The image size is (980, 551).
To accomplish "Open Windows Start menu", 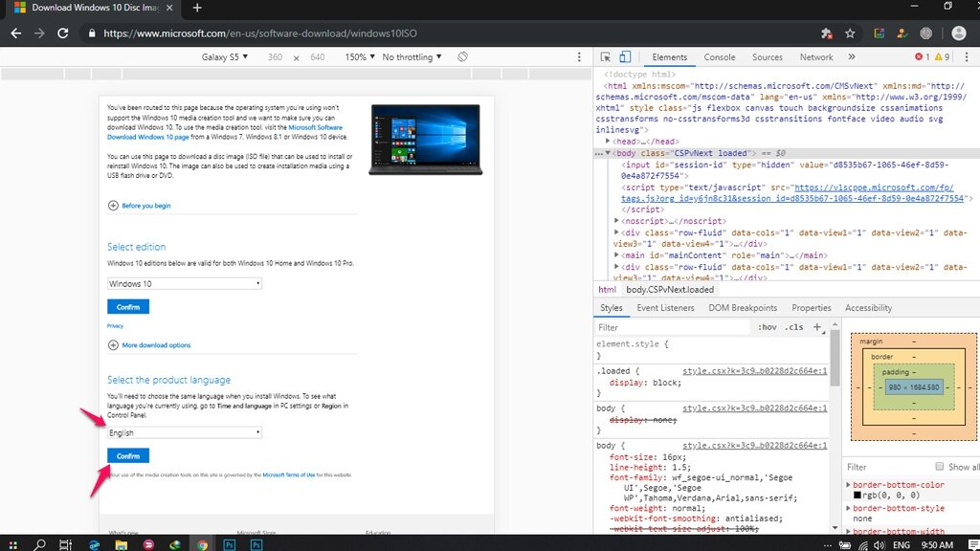I will (13, 544).
